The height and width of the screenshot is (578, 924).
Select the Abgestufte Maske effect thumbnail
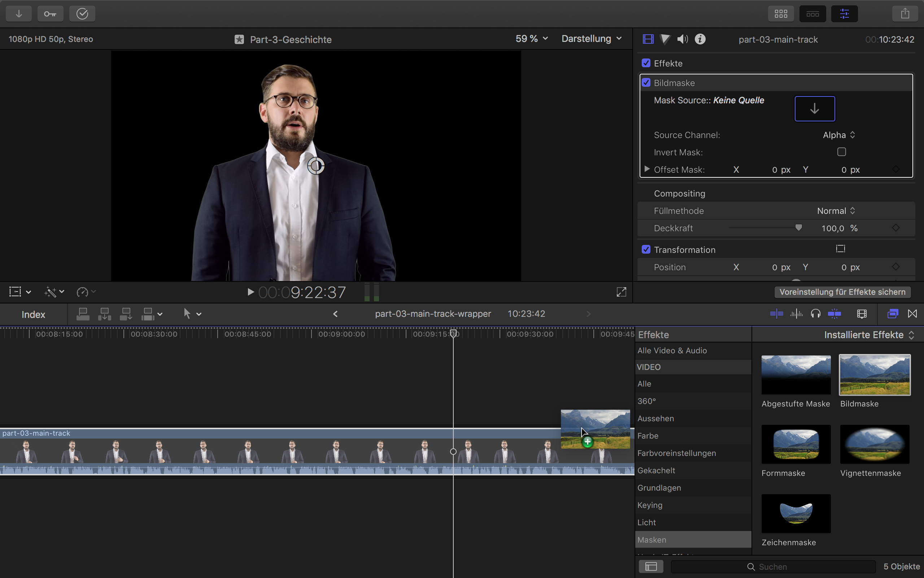click(796, 375)
